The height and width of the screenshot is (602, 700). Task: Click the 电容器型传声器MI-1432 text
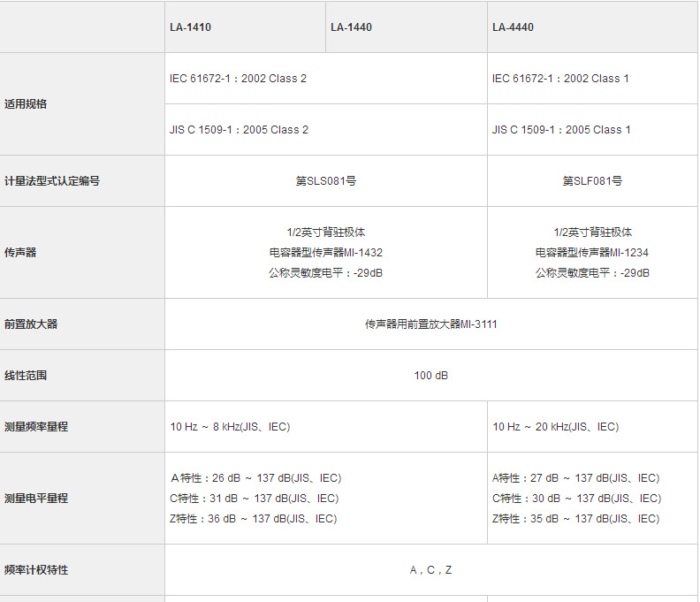(326, 253)
